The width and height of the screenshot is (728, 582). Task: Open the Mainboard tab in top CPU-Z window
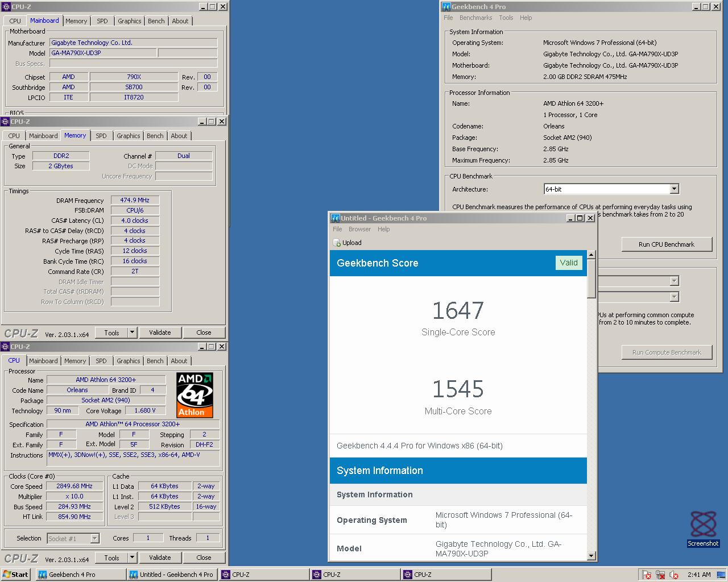(x=44, y=20)
